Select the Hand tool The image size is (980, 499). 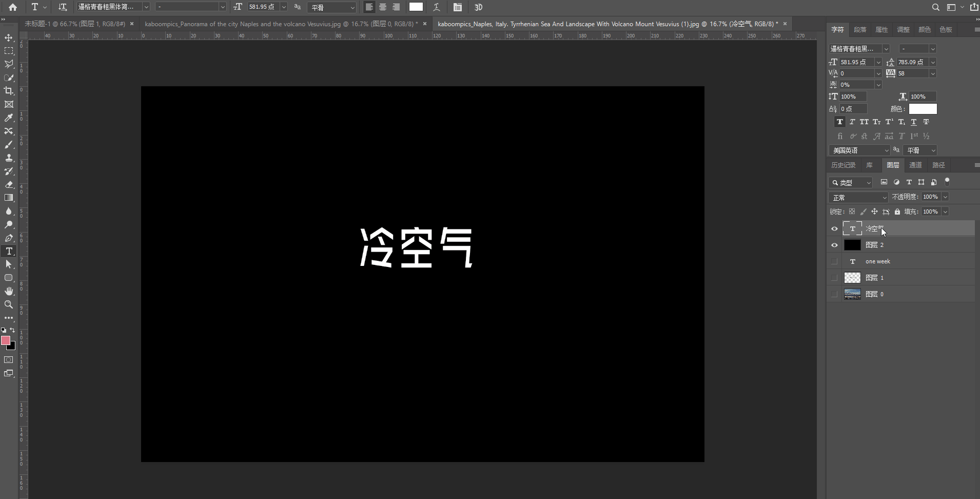coord(9,291)
